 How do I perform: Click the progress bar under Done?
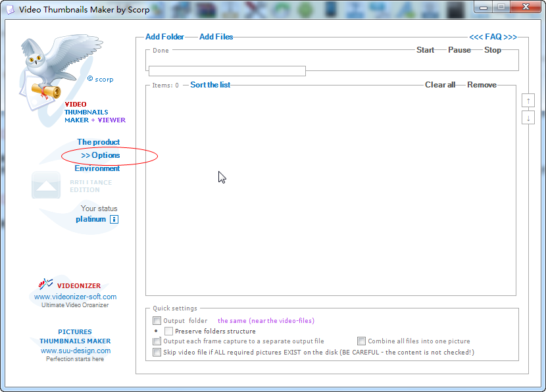click(x=227, y=71)
